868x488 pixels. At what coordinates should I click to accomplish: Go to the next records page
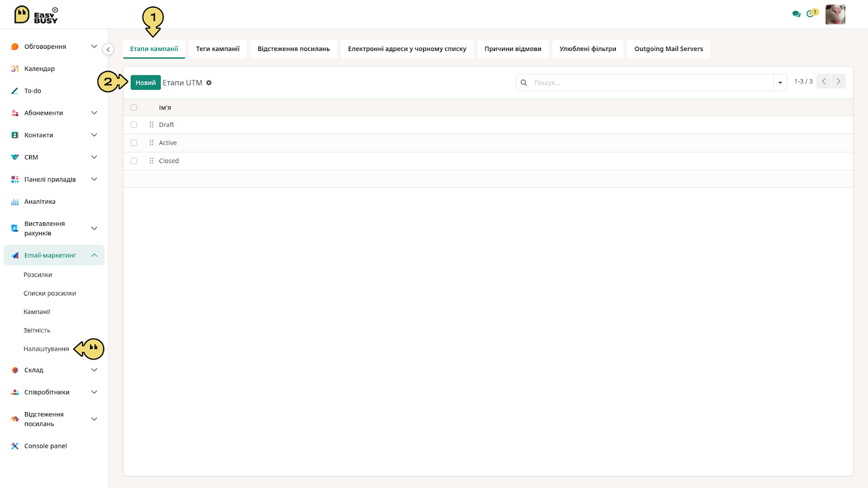(x=839, y=81)
